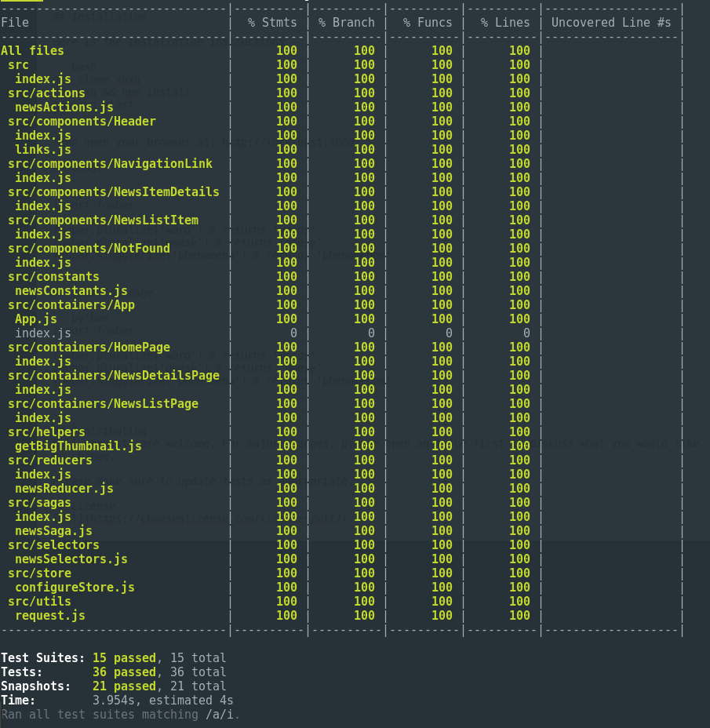This screenshot has height=728, width=710.
Task: Select newsReducer.js in the file column
Action: 64,489
